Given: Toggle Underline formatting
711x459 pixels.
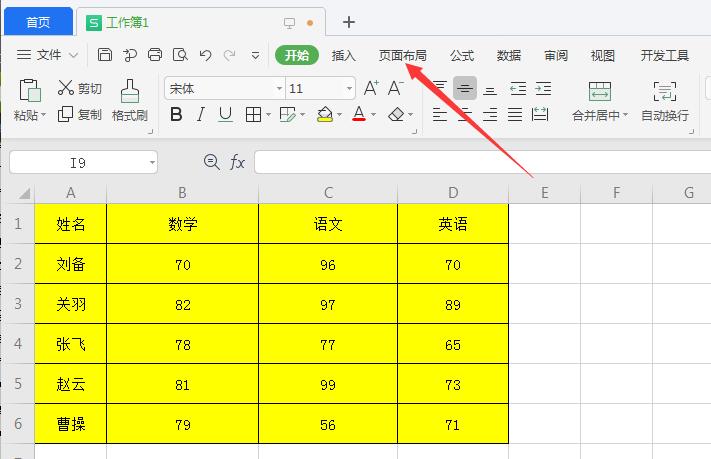Looking at the screenshot, I should click(x=225, y=114).
